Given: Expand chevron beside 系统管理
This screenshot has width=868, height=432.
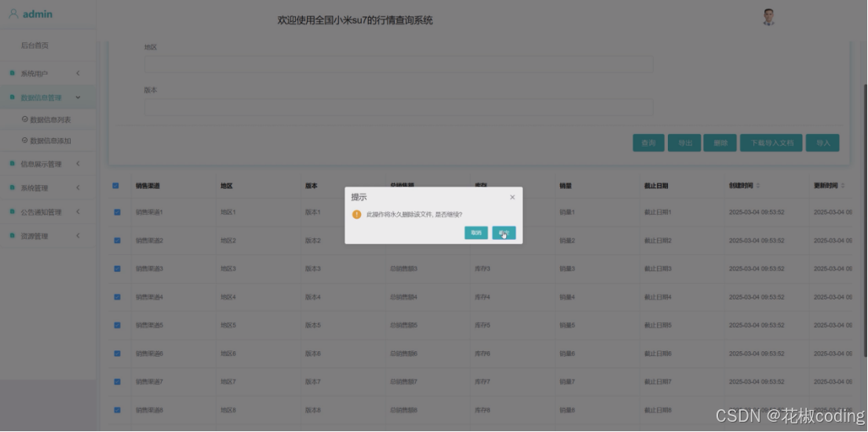Looking at the screenshot, I should [x=78, y=187].
